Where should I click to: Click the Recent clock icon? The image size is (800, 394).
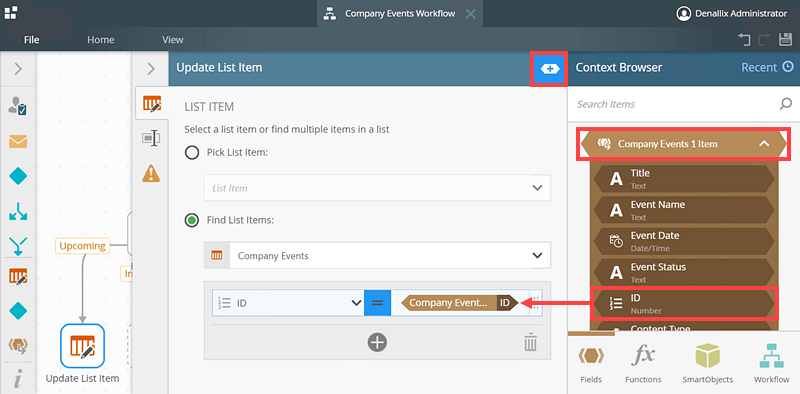click(x=788, y=67)
